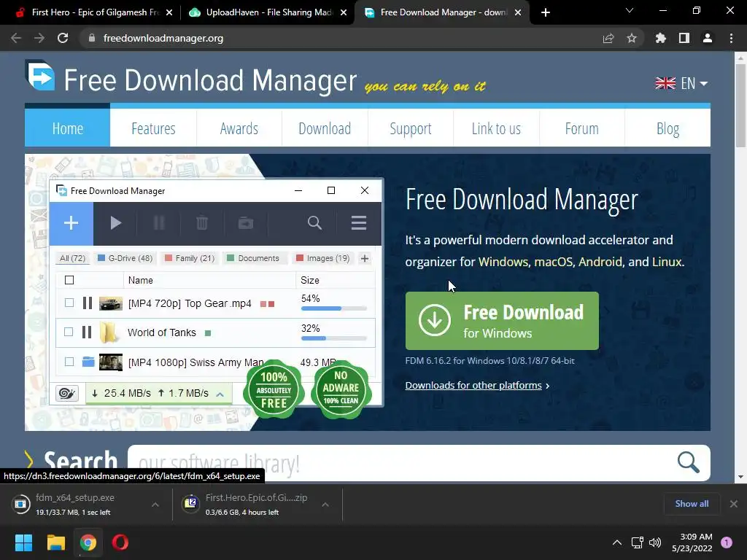Tick the checkbox for Swiss Army Man
This screenshot has width=747, height=560.
tap(69, 362)
